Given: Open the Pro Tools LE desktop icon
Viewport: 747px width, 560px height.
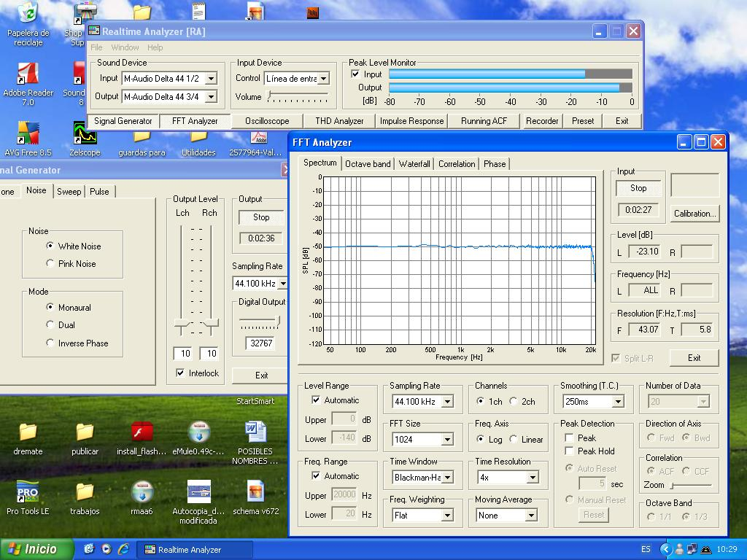Looking at the screenshot, I should pos(28,492).
